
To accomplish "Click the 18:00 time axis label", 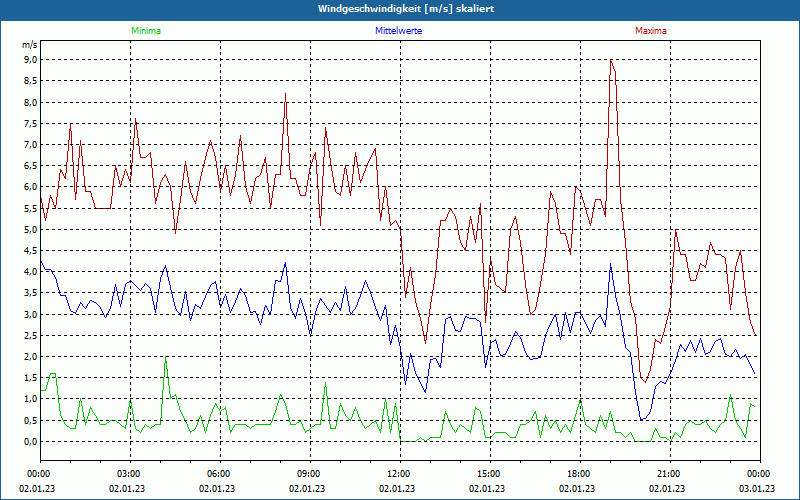I will 577,474.
